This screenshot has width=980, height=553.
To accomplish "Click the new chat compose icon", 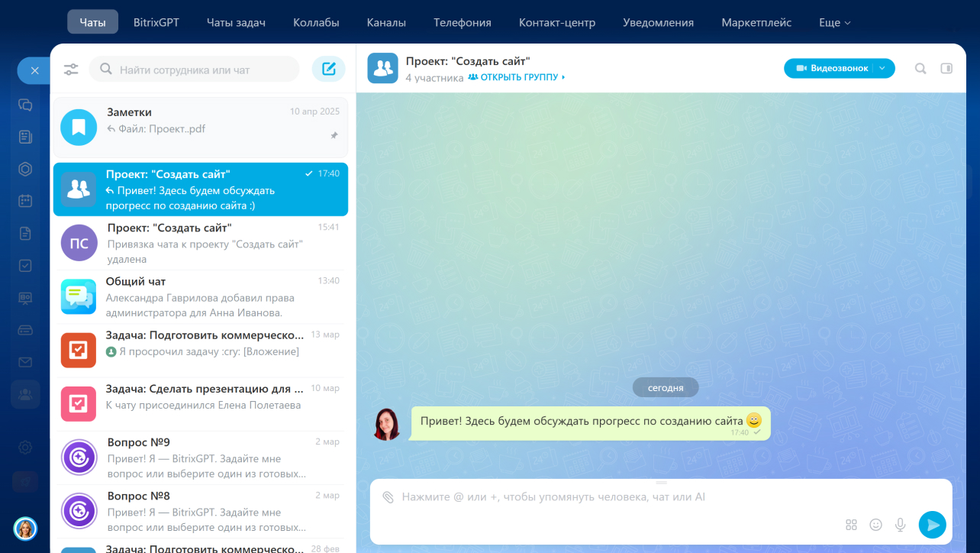I will [x=328, y=70].
